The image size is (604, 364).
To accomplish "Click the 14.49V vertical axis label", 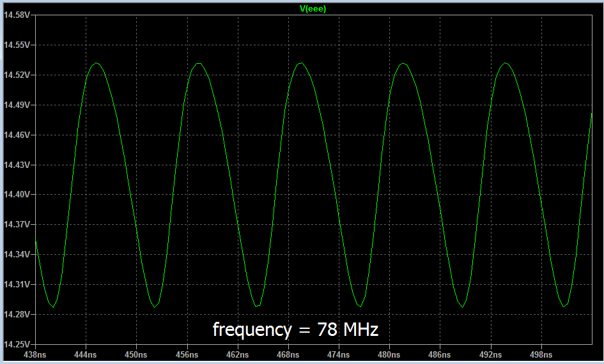I will point(17,105).
